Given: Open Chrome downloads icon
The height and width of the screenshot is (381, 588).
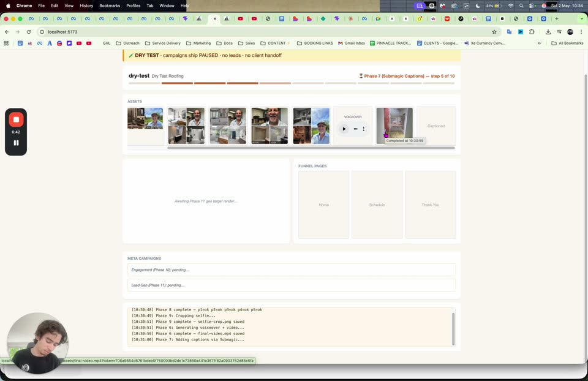Looking at the screenshot, I should [548, 32].
